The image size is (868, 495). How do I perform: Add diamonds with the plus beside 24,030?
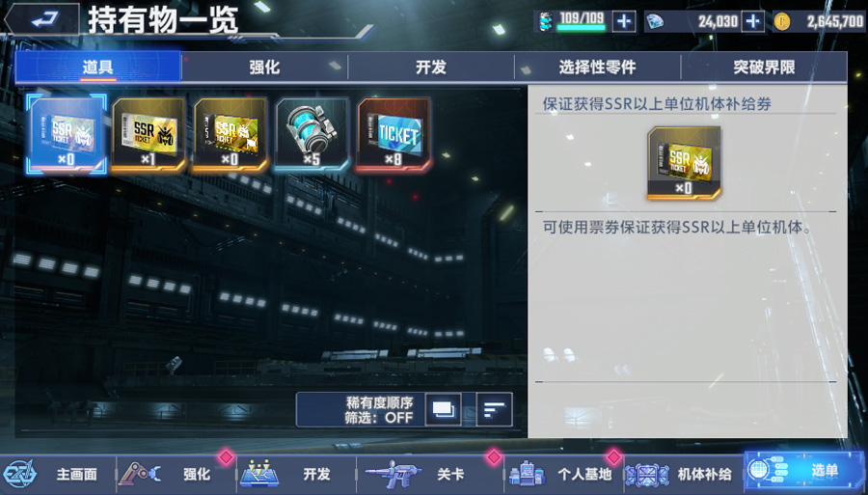click(x=753, y=21)
